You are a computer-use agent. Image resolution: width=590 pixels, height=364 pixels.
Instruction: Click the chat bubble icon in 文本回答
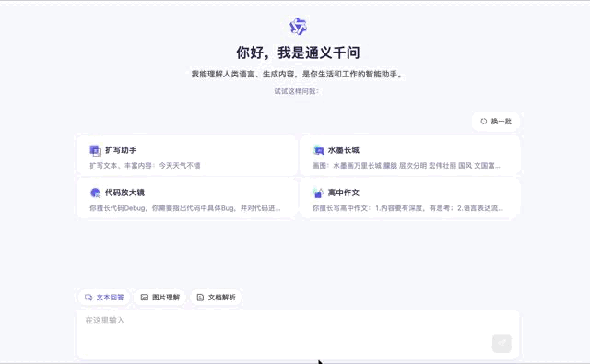[88, 298]
